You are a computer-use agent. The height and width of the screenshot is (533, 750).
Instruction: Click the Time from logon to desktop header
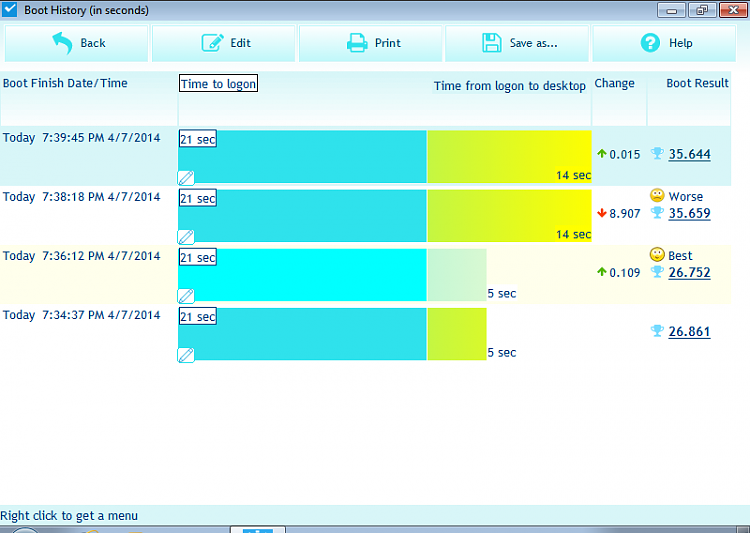coord(509,86)
